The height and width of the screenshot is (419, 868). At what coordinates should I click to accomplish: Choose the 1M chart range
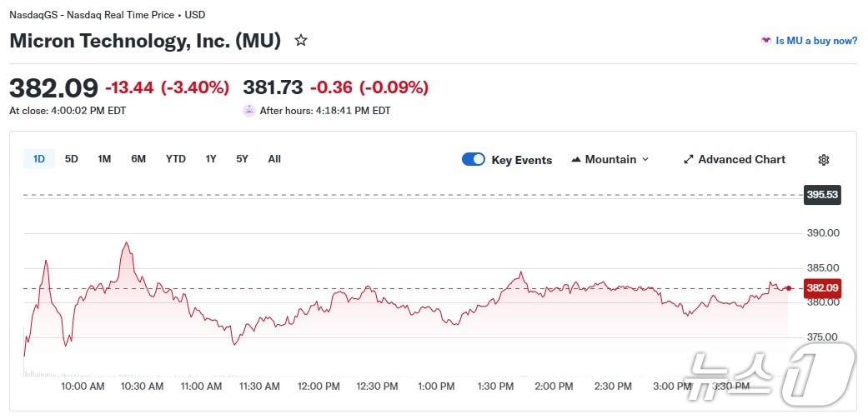(104, 159)
